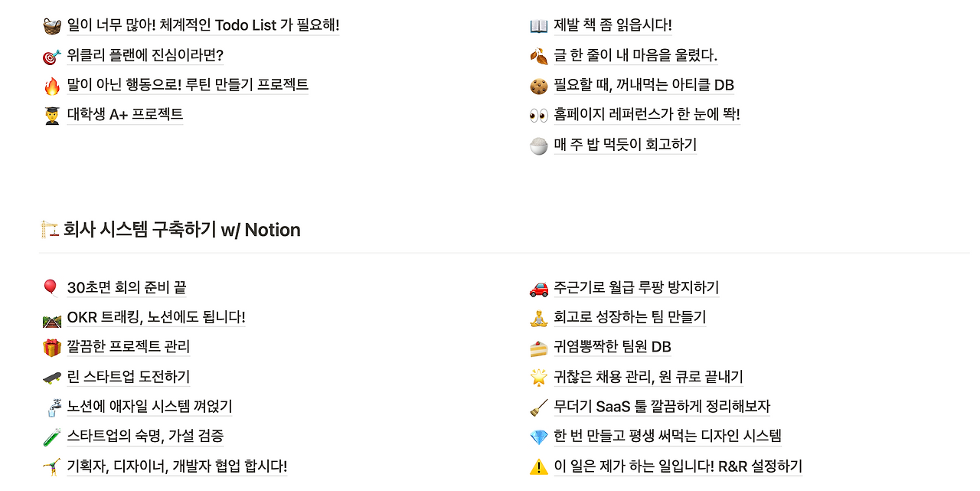The height and width of the screenshot is (491, 980).
Task: Open 귀염뽕짝한 팀원 DB link
Action: [612, 347]
